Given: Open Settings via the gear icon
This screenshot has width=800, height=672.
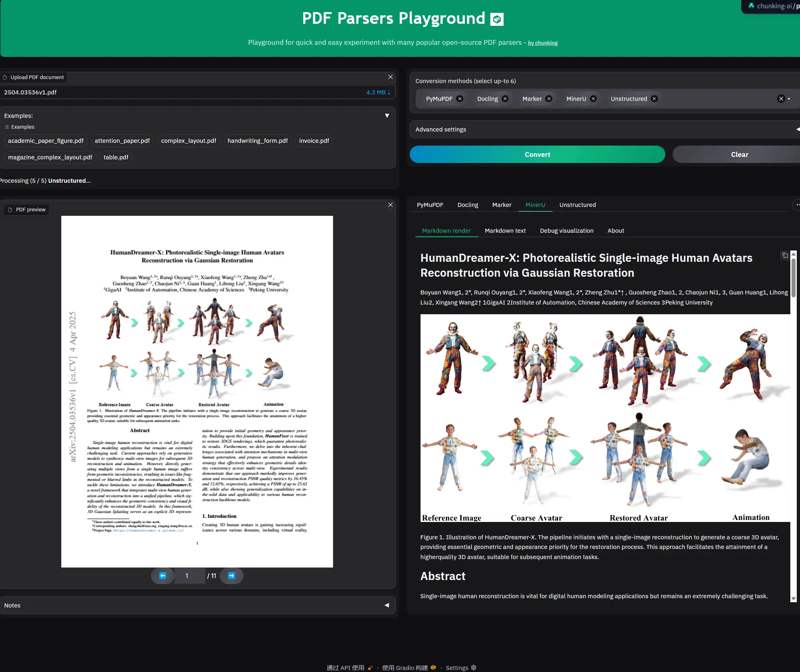Looking at the screenshot, I should (473, 668).
